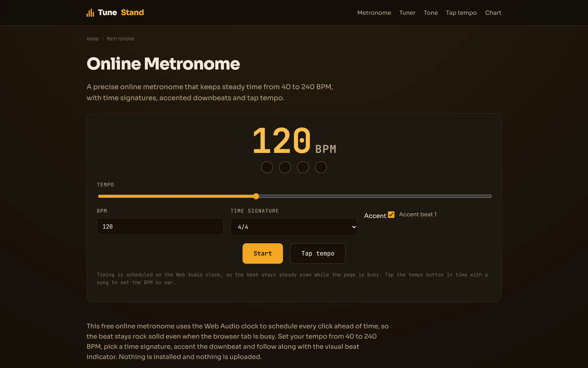588x368 pixels.
Task: Open the Metronome nav link
Action: [x=374, y=13]
